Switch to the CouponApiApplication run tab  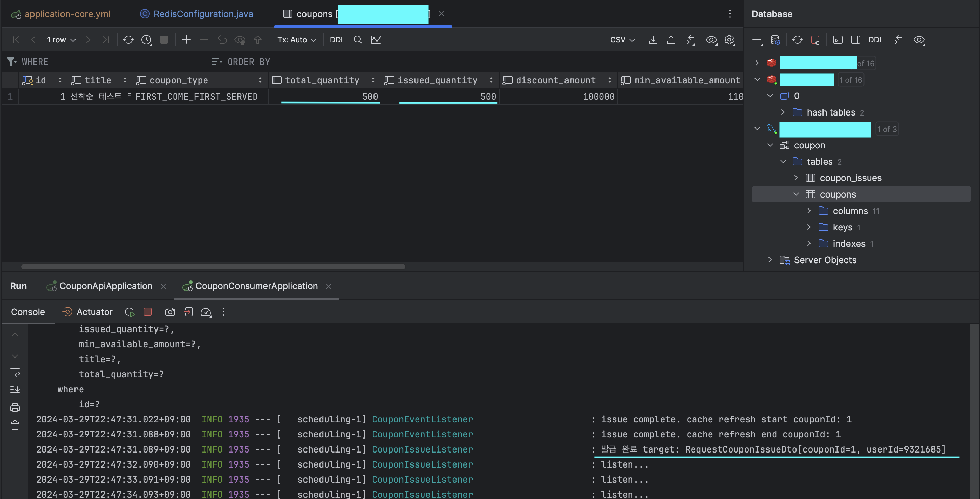(105, 286)
